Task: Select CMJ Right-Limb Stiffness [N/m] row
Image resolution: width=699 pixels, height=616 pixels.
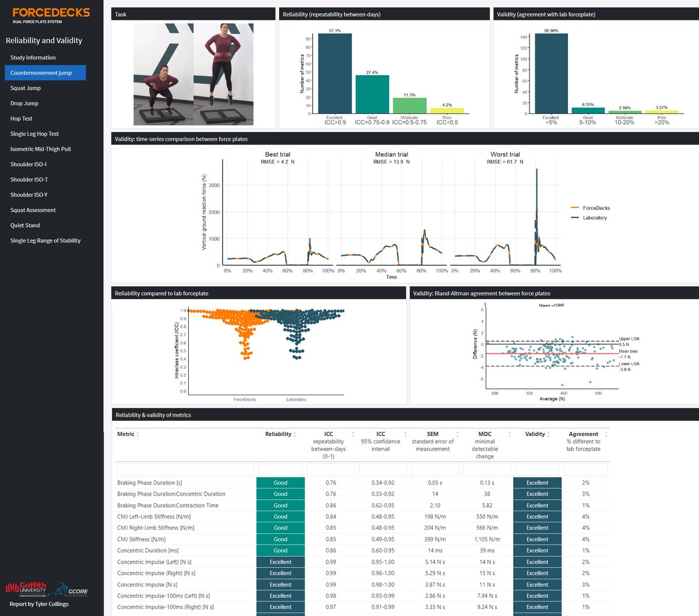Action: pyautogui.click(x=362, y=528)
